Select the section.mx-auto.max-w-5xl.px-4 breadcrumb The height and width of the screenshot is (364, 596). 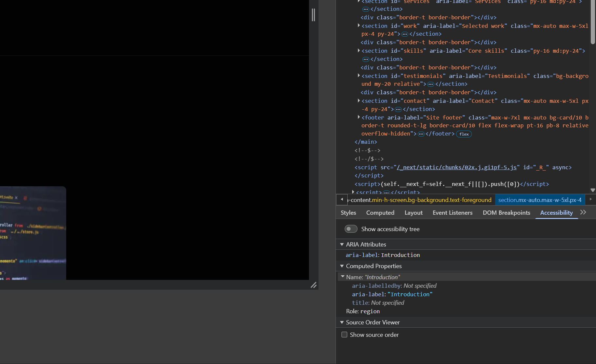tap(540, 200)
